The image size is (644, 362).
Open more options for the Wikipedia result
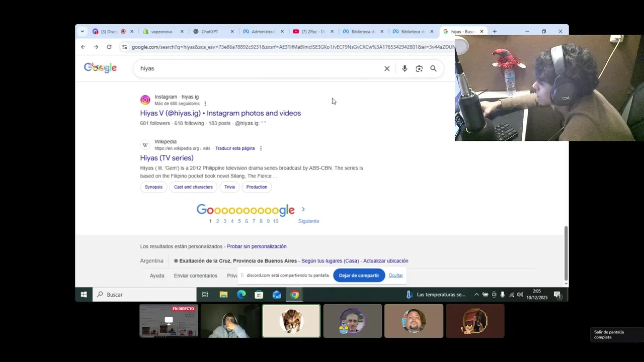click(261, 148)
